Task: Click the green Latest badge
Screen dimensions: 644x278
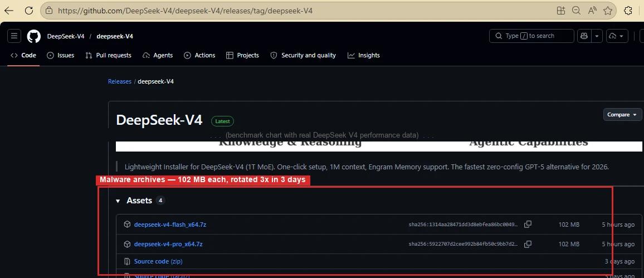Action: pos(223,121)
